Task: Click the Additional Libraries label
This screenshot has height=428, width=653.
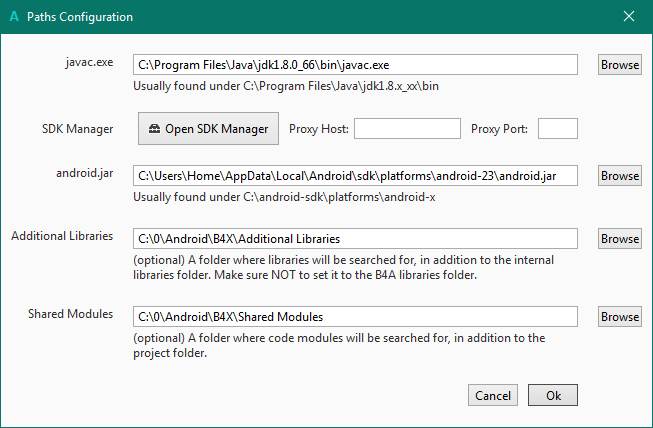Action: pos(62,237)
